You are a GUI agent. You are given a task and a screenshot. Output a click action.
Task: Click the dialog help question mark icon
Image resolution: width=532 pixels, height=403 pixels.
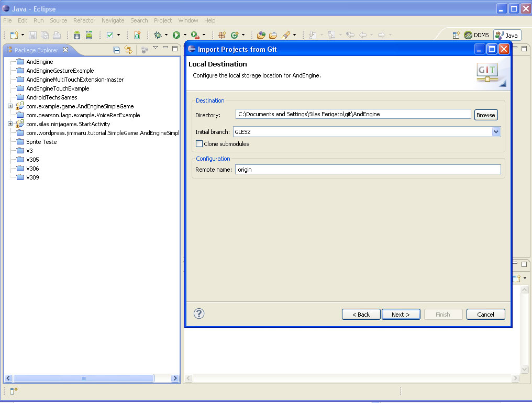199,314
